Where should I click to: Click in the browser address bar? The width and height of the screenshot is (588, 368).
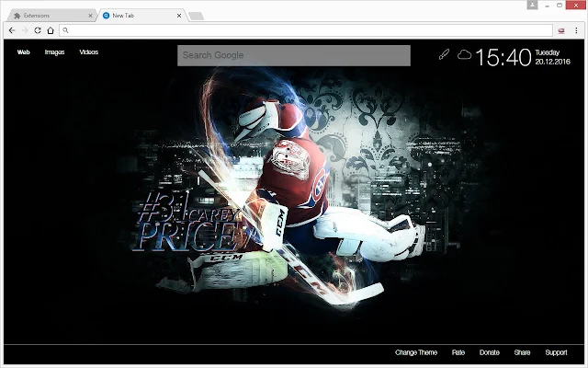coord(306,30)
